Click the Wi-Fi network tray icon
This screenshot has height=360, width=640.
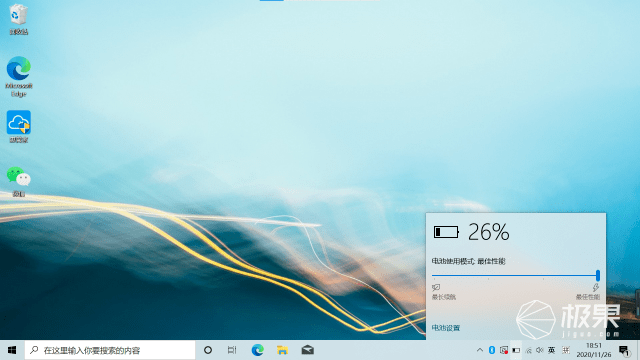(x=528, y=350)
